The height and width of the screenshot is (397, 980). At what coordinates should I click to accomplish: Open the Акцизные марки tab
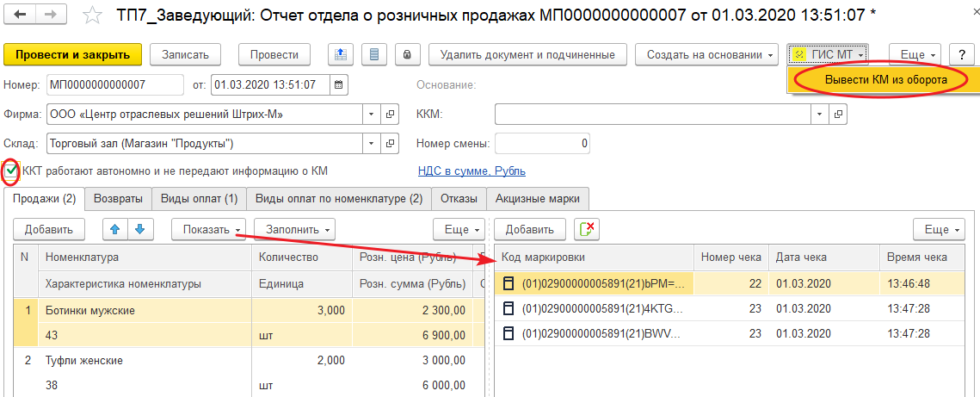[x=538, y=199]
